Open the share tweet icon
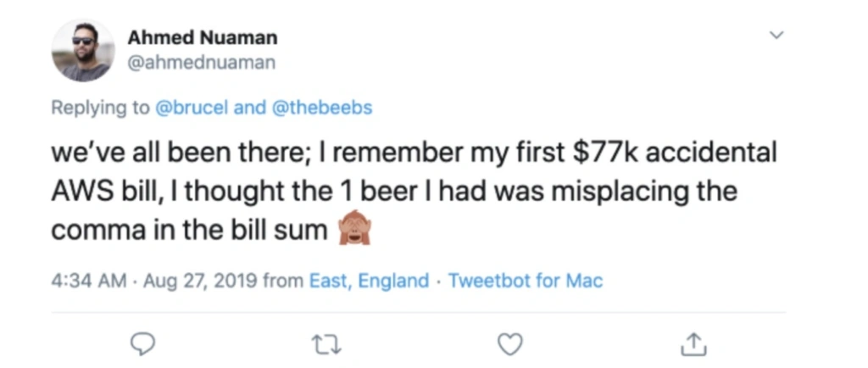 click(693, 343)
